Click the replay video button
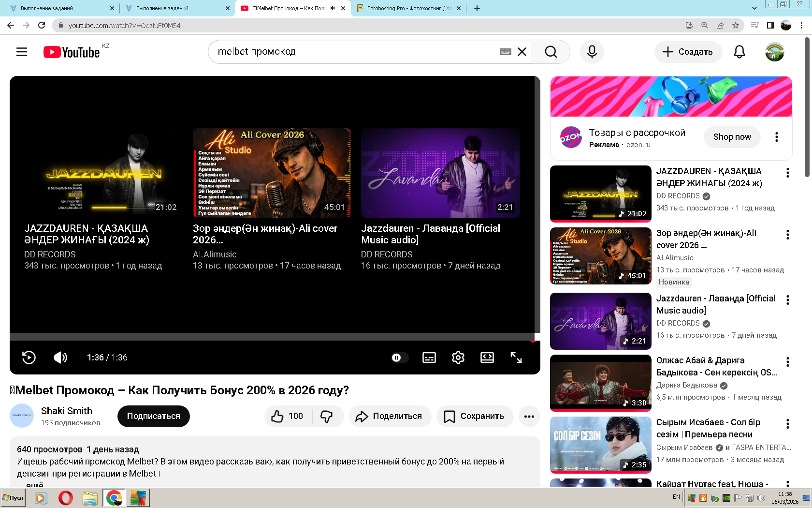 (x=29, y=358)
